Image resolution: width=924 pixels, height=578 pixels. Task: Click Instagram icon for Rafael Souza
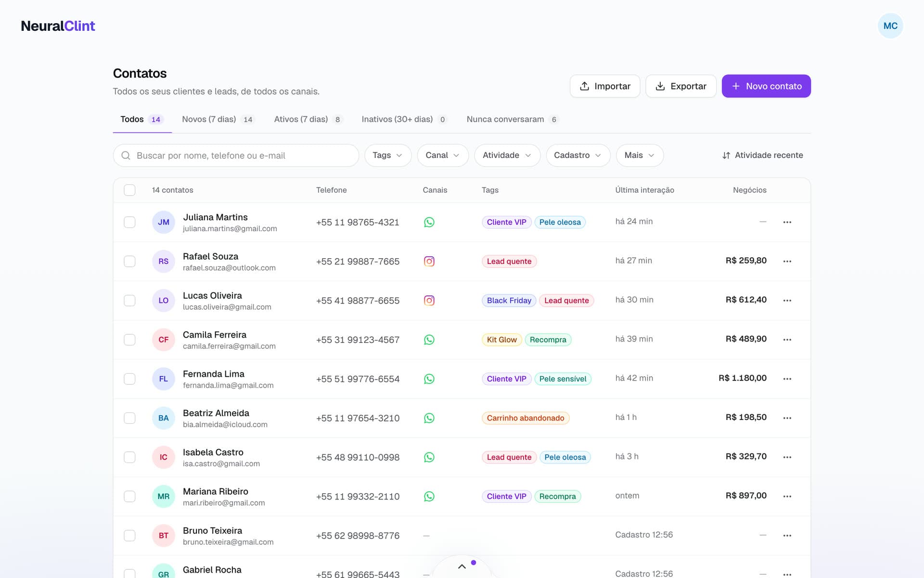coord(429,261)
